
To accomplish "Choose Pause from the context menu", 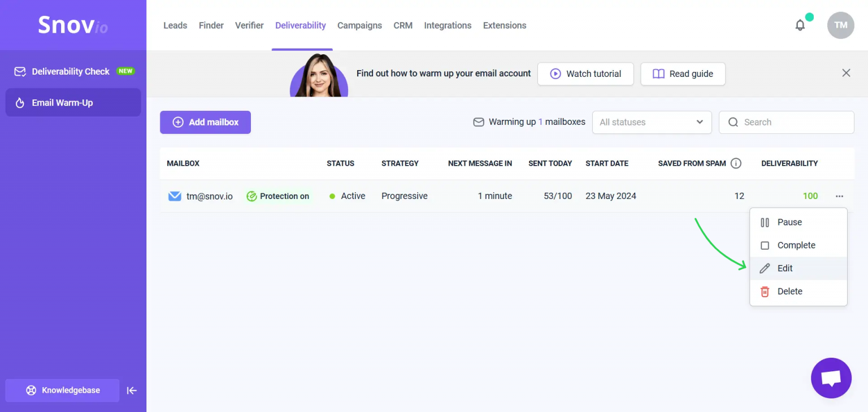I will [x=798, y=222].
